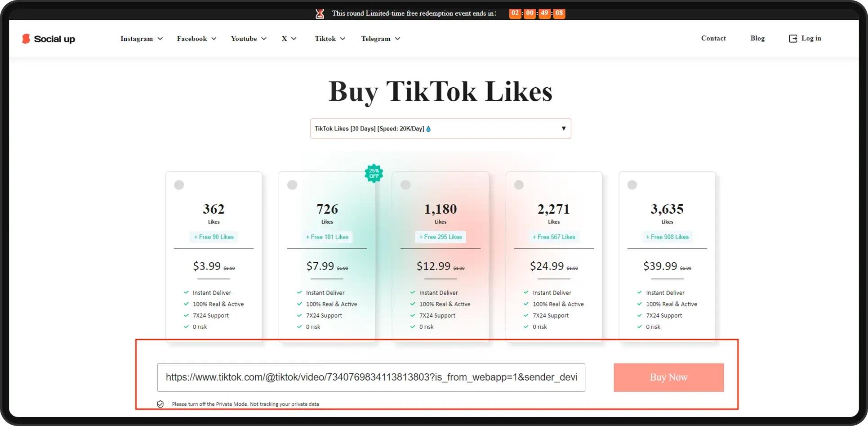Click the Buy TikTok Likes heading
Image resolution: width=868 pixels, height=426 pixels.
441,92
